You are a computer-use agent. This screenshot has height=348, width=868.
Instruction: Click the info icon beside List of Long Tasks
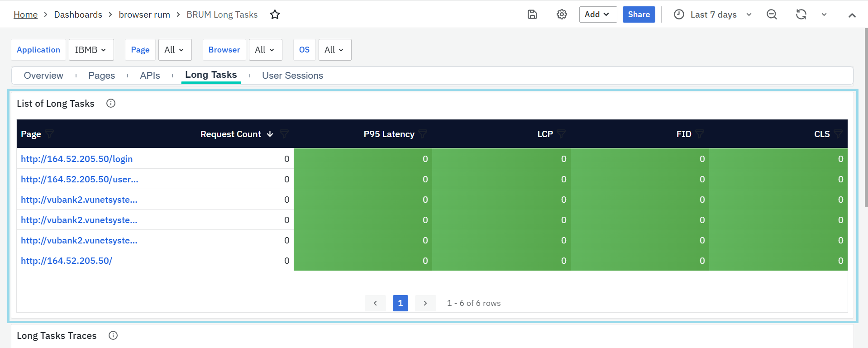[111, 104]
